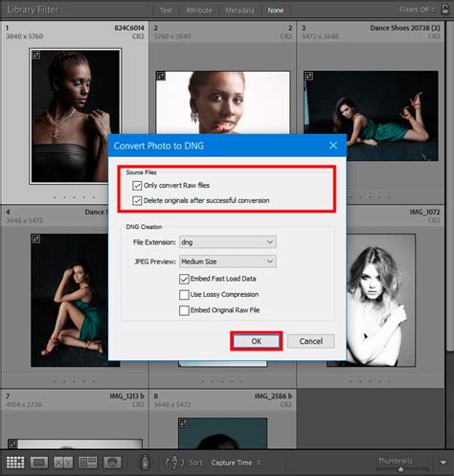
Task: Select IMG_2586 b thumbnail
Action: coord(222,434)
